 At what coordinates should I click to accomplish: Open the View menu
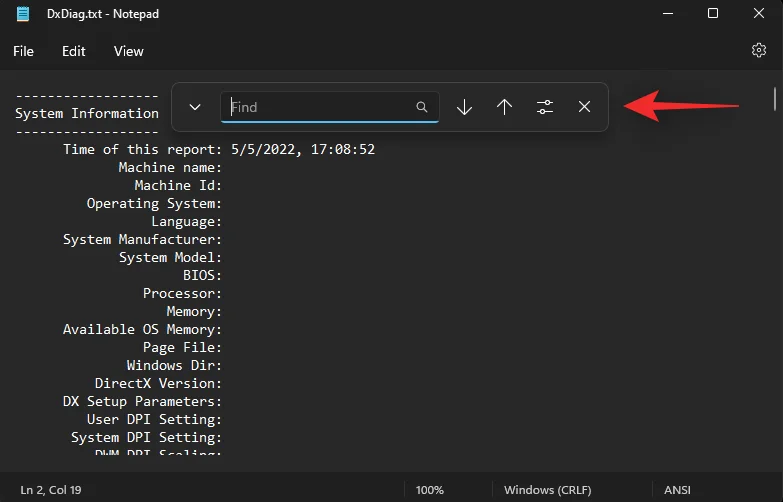click(128, 51)
